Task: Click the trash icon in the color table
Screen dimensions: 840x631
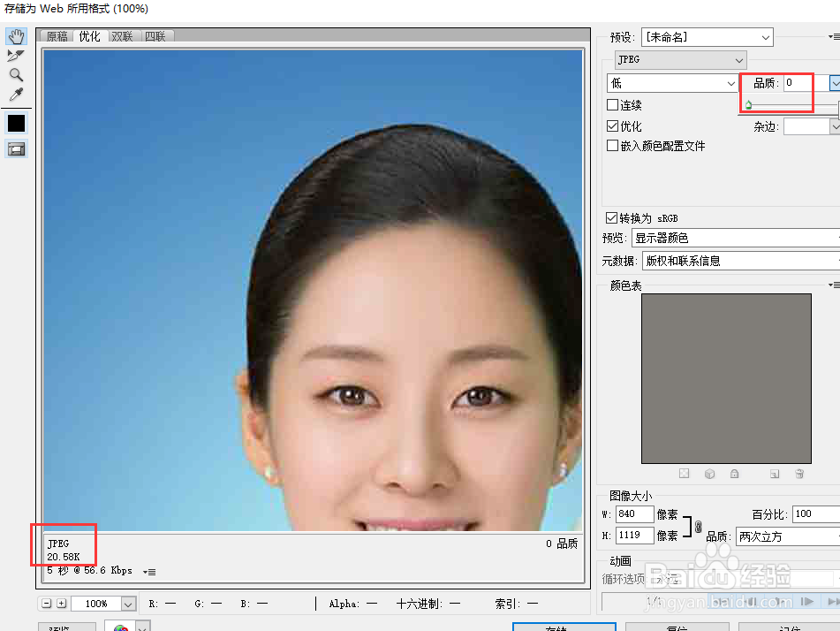Action: 799,474
